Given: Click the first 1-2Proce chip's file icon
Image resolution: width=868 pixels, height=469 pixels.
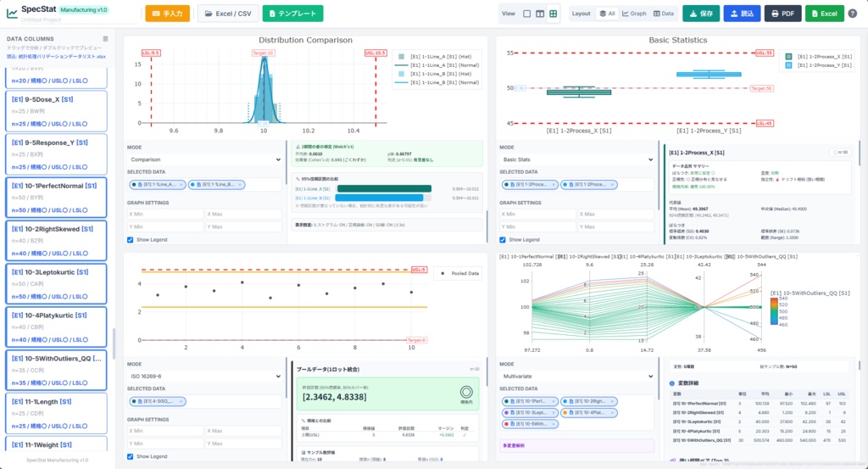Looking at the screenshot, I should pos(513,185).
